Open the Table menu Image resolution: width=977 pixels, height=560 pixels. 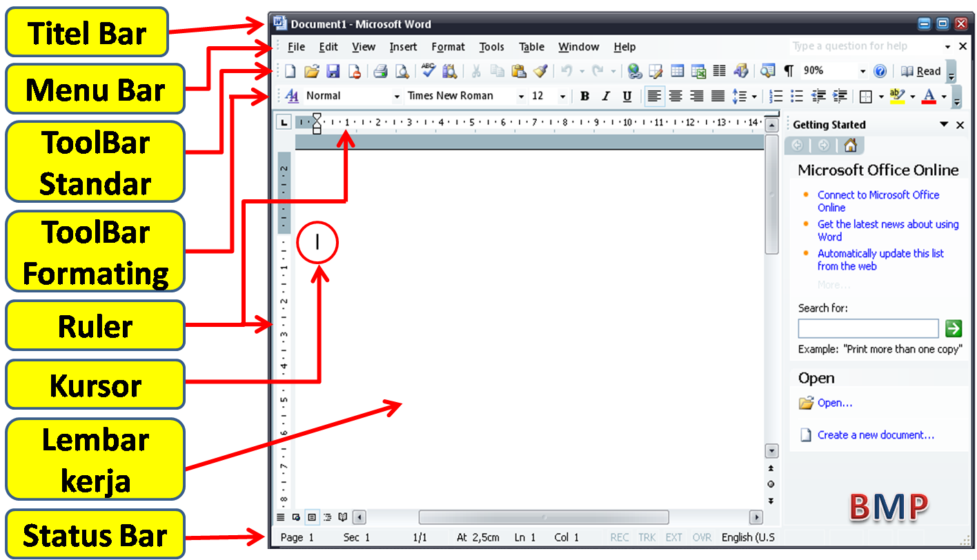532,47
